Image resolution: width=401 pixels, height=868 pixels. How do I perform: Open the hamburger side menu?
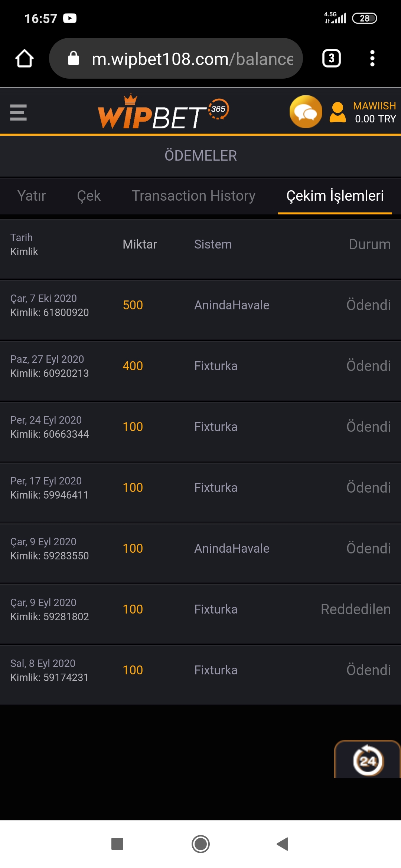[x=18, y=112]
